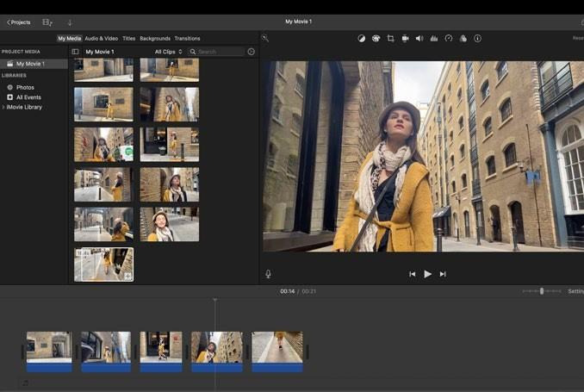The image size is (584, 392).
Task: Open the Transitions tab
Action: coord(187,39)
